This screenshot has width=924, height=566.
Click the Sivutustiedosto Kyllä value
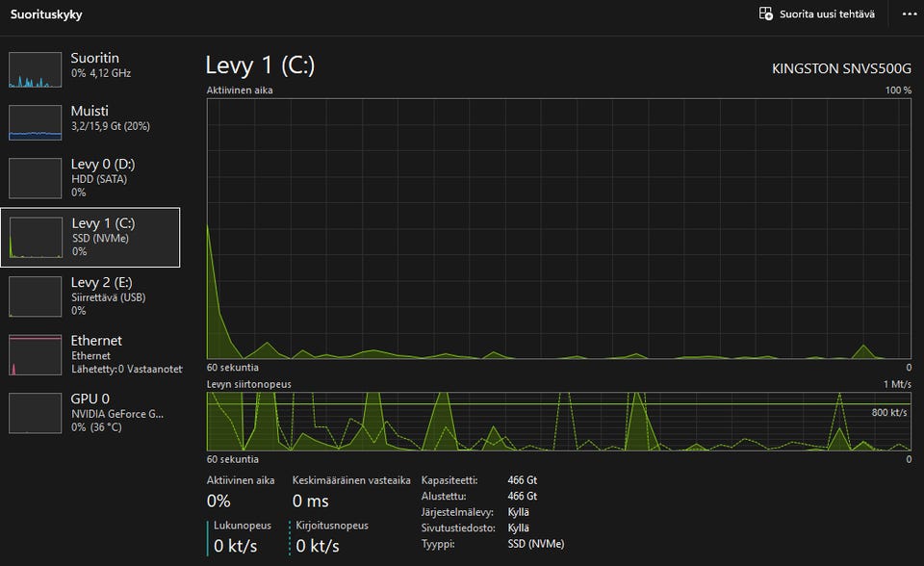click(519, 527)
